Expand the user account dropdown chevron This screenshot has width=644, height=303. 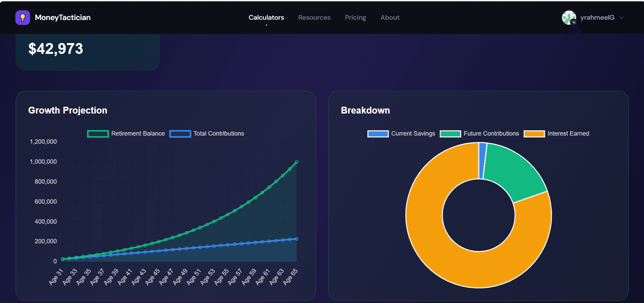coord(622,18)
